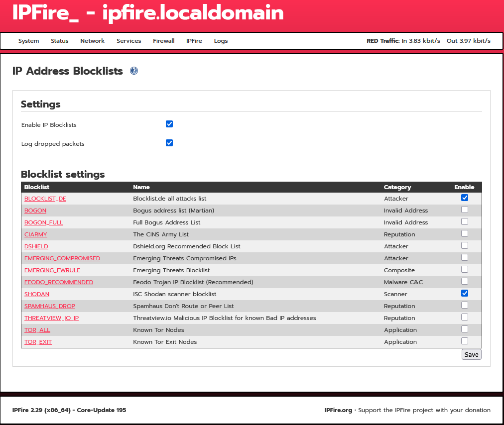Screen dimensions: 504x425
Task: Toggle the Enable IP Blocklists checkbox
Action: pos(169,124)
